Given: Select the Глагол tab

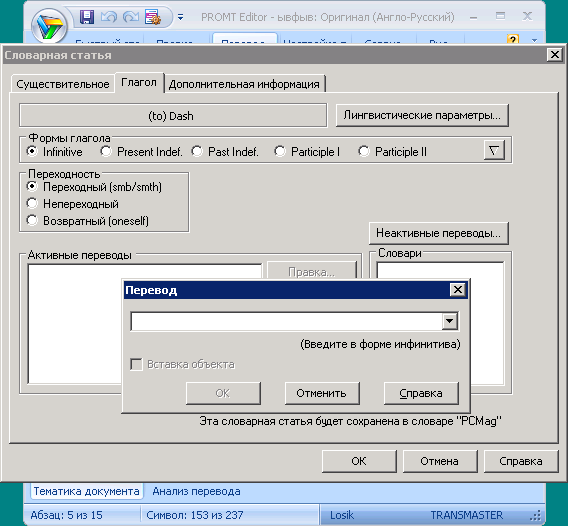Looking at the screenshot, I should [x=139, y=83].
